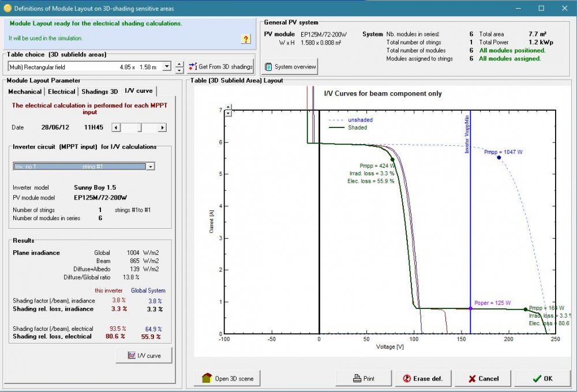Screen dimensions: 577x392
Task: Expand the Table choice dropdown
Action: [x=167, y=67]
